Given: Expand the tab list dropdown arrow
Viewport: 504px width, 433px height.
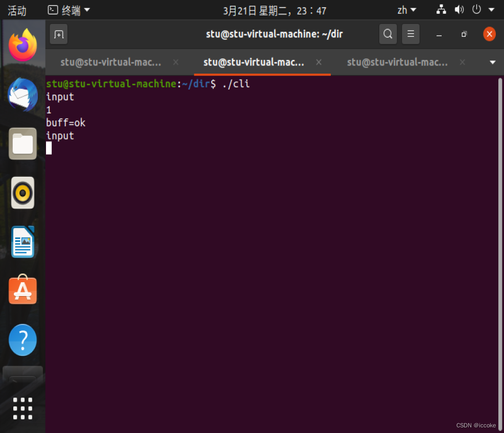Looking at the screenshot, I should [492, 62].
